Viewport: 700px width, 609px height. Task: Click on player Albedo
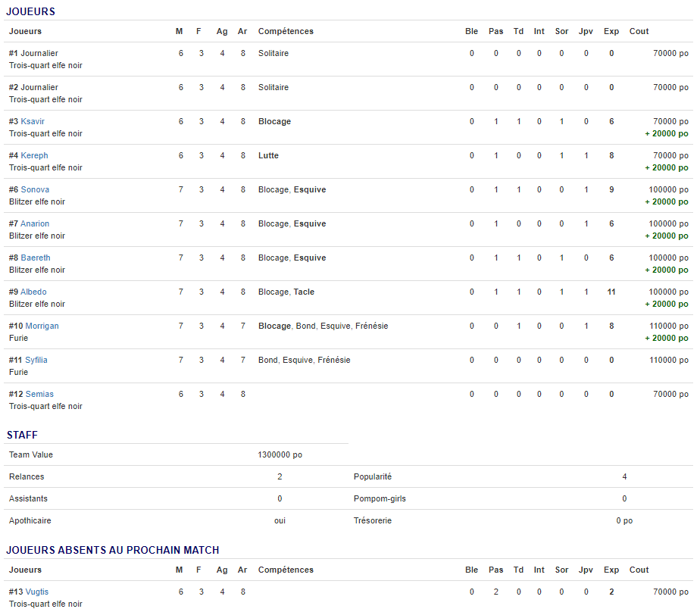[33, 292]
